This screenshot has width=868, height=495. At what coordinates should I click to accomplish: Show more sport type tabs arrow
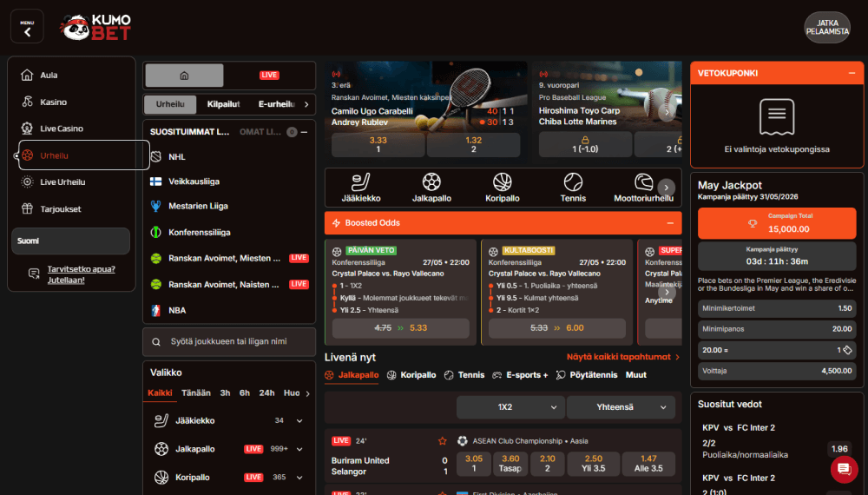306,104
